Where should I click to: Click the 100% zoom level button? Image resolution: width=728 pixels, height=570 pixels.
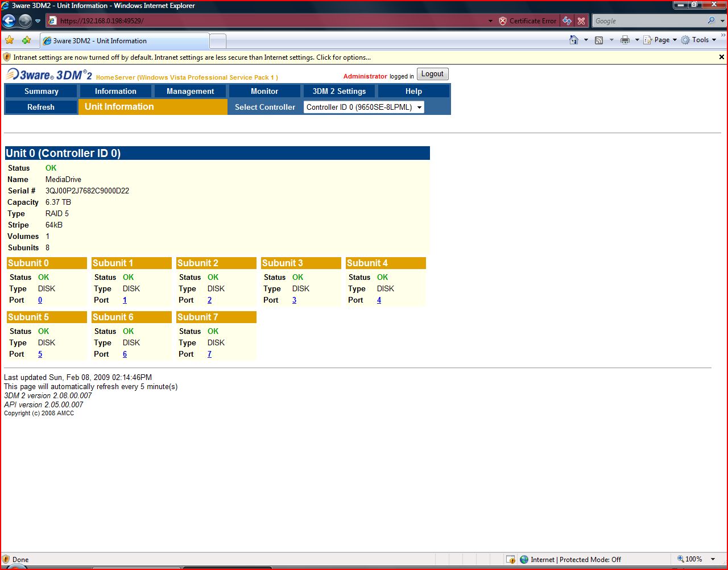[x=689, y=559]
